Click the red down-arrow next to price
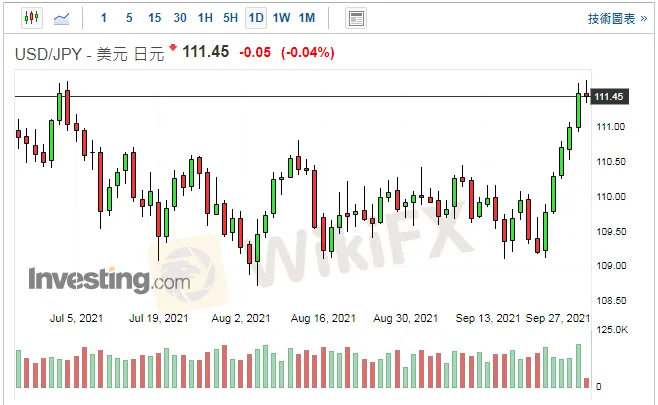The height and width of the screenshot is (405, 658). [172, 48]
